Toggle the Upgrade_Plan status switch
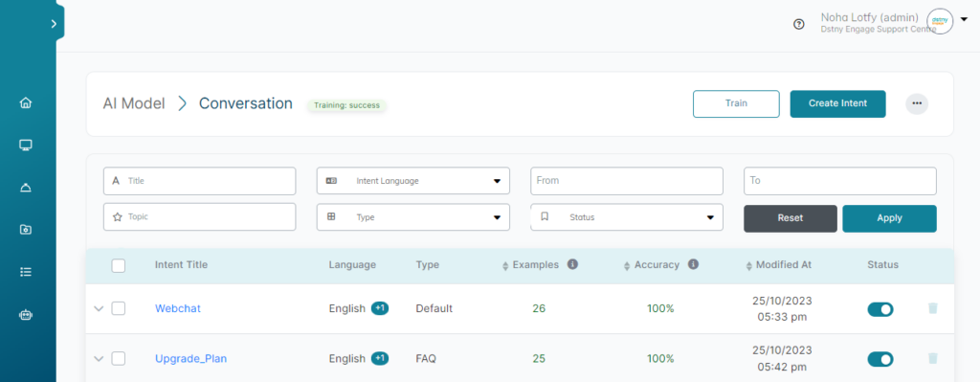 (880, 359)
